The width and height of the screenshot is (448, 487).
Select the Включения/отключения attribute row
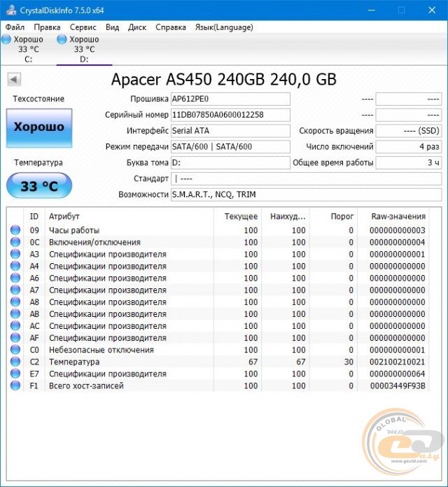(x=218, y=242)
